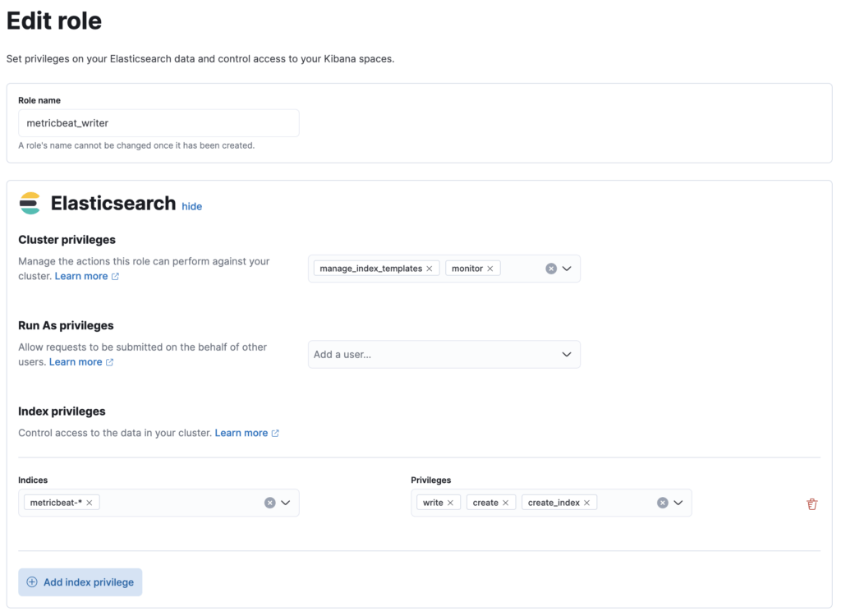Click the Run As privileges heading

pos(66,326)
